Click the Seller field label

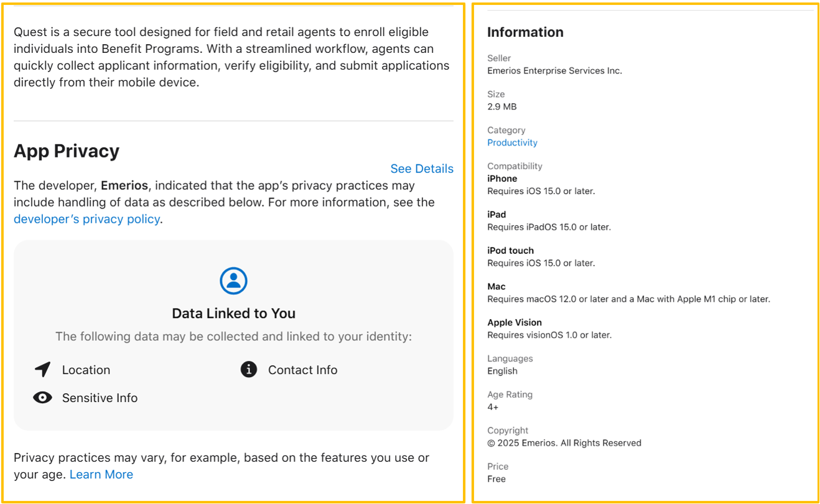pyautogui.click(x=499, y=58)
